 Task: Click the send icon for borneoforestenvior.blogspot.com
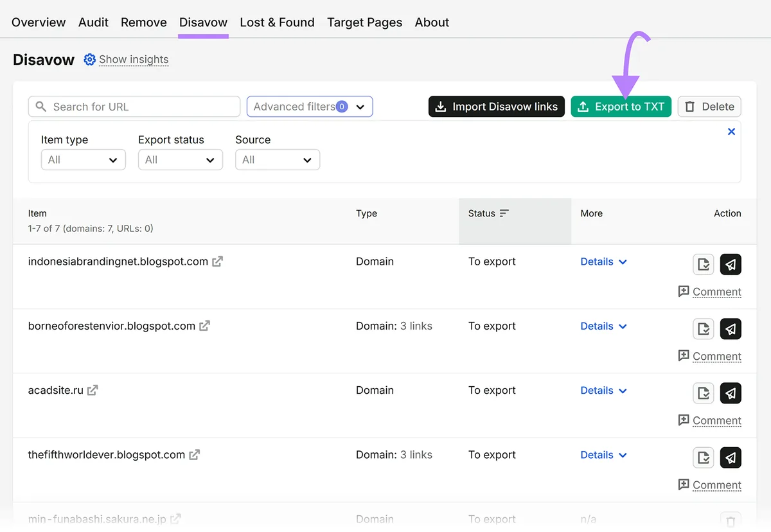point(731,329)
